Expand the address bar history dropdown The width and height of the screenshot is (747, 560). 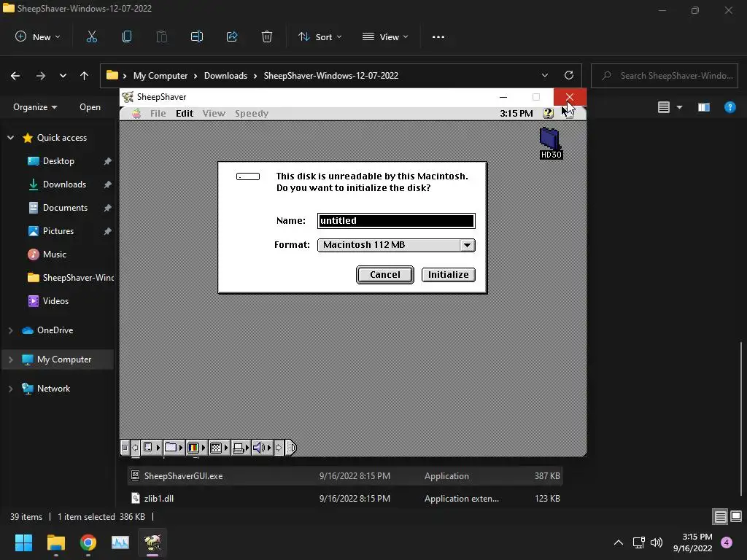tap(545, 75)
